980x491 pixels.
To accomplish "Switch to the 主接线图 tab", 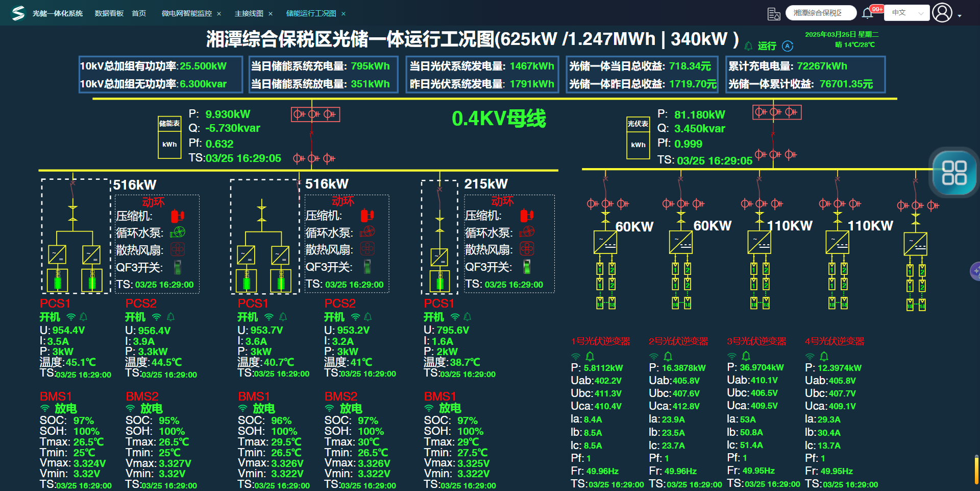I will coord(249,13).
